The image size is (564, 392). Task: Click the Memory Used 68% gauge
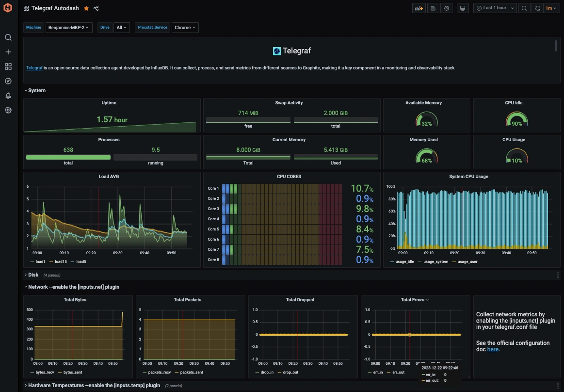(x=427, y=156)
